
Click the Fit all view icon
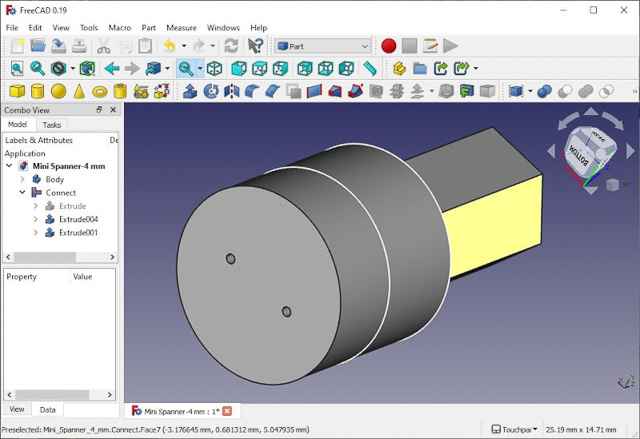[x=16, y=69]
